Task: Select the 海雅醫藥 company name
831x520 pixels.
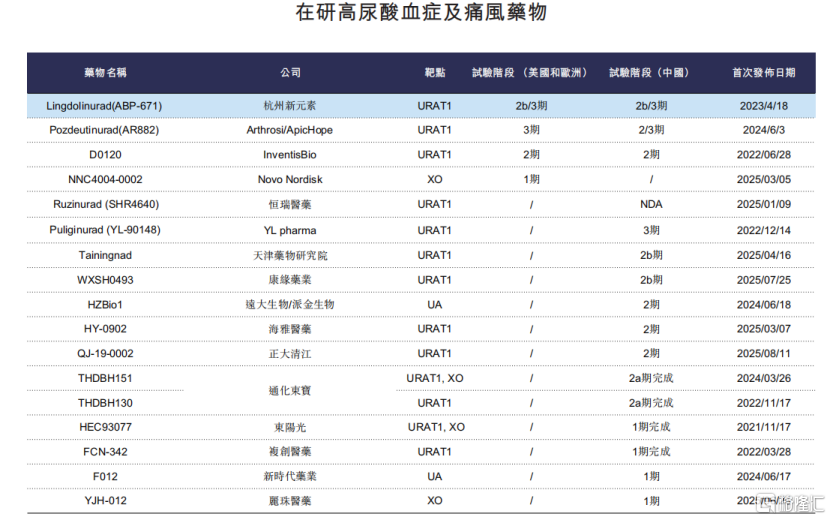Action: click(290, 329)
